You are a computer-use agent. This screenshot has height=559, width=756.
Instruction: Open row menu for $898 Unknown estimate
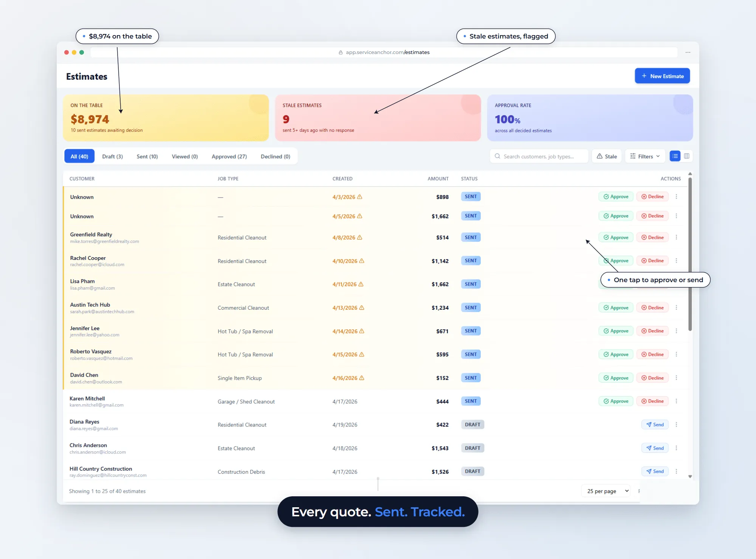(676, 196)
